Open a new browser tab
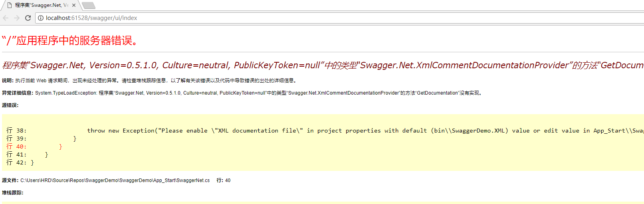Viewport: 644px width, 204px height. [x=89, y=5]
